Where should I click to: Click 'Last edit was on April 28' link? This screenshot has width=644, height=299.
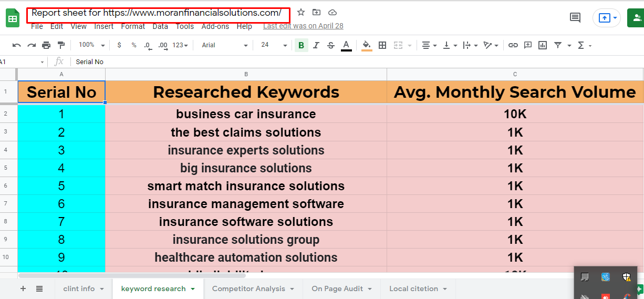click(x=303, y=26)
